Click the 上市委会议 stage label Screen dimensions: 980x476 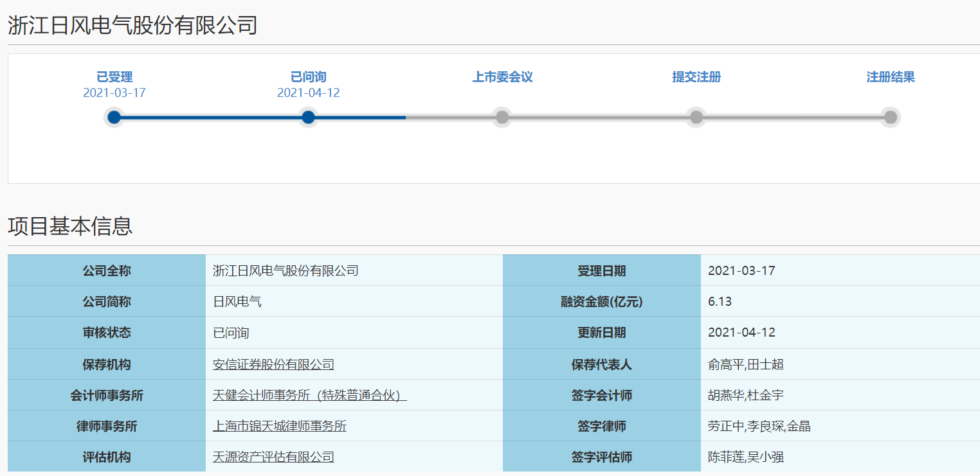click(x=502, y=76)
